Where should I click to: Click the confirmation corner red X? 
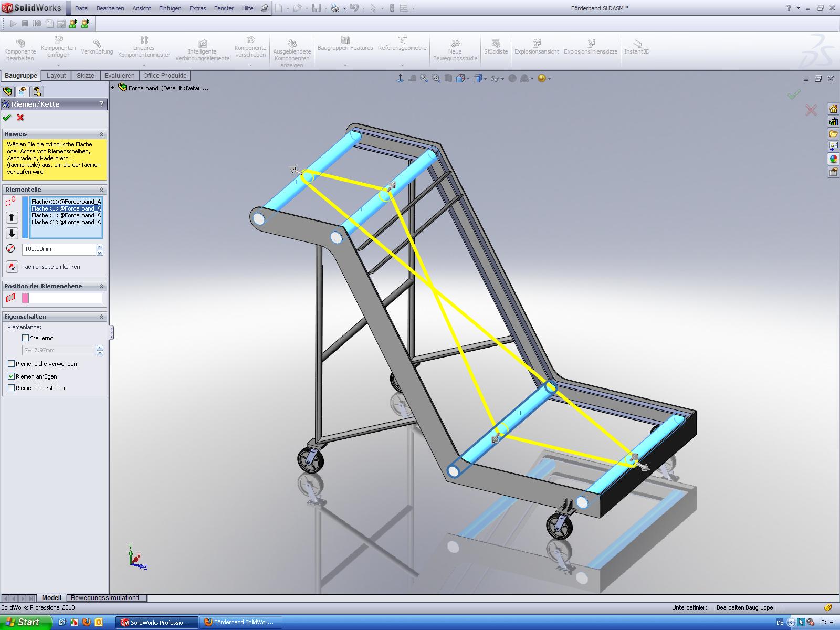tap(811, 110)
